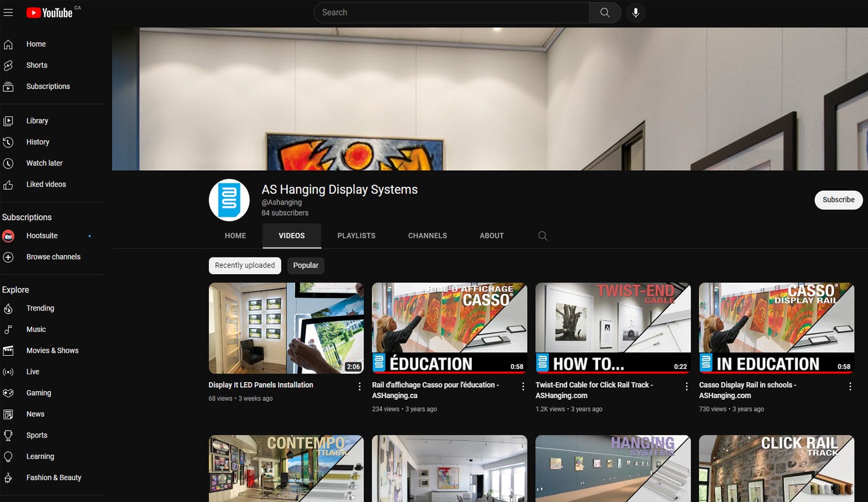The height and width of the screenshot is (502, 868).
Task: Switch to the ABOUT channel tab
Action: tap(492, 236)
